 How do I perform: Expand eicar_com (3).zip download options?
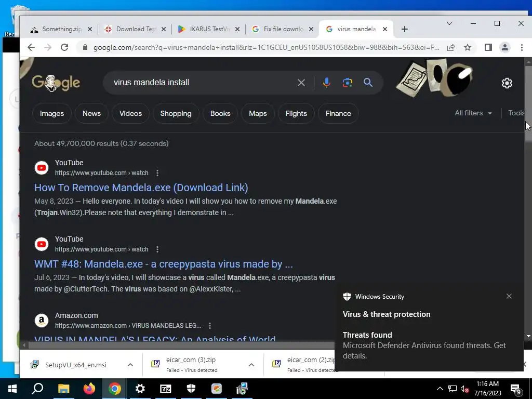[251, 365]
